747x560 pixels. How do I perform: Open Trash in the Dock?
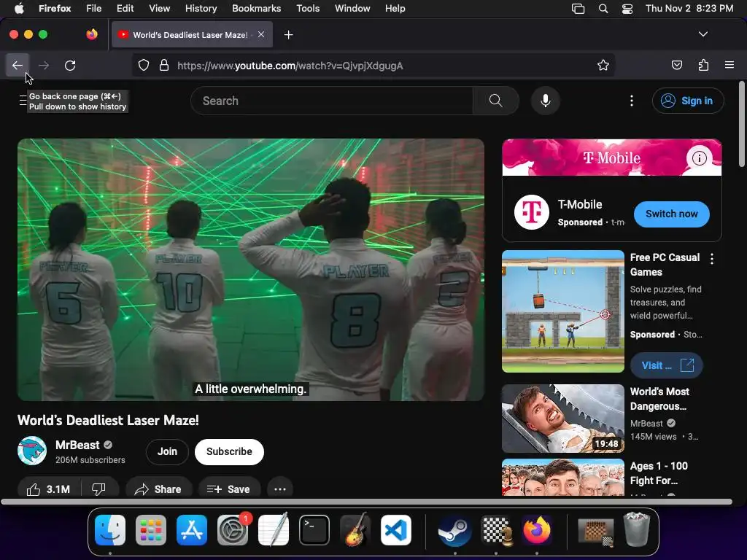tap(637, 530)
